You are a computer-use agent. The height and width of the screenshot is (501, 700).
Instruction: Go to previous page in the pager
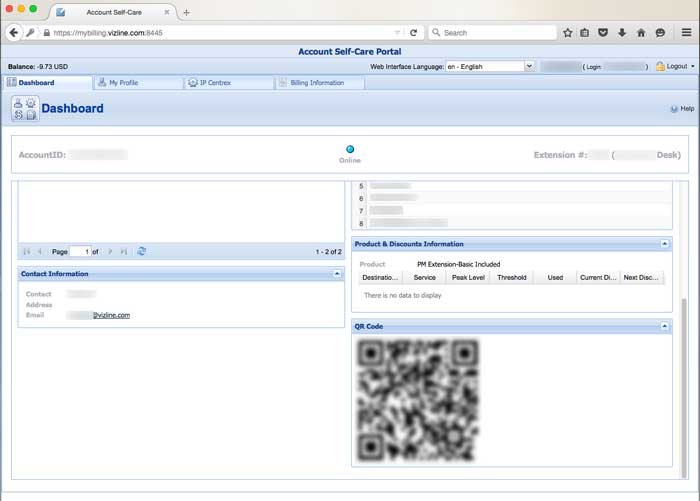tap(39, 252)
